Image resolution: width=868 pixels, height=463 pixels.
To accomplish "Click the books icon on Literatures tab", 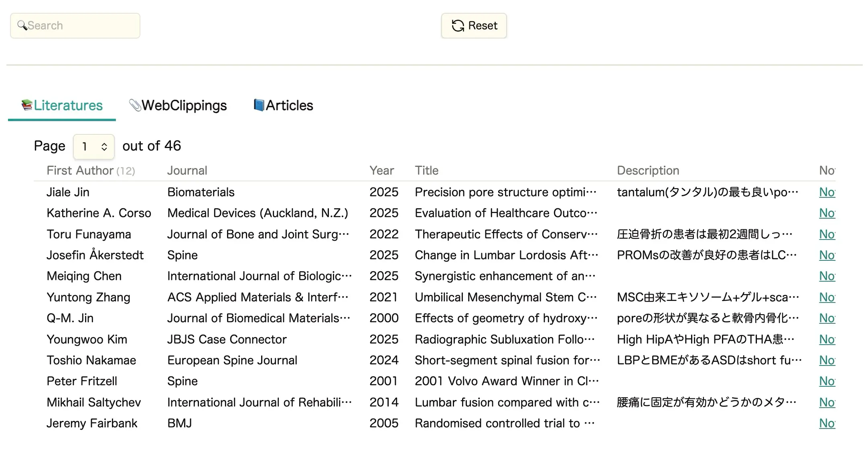I will point(27,105).
